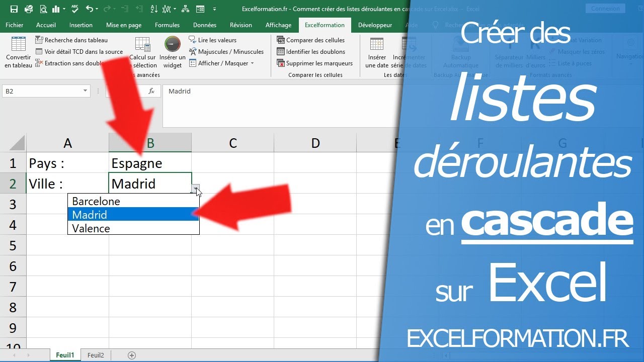Click the Save icon in quick access toolbar
Screen dimensions: 644x362
(14, 9)
